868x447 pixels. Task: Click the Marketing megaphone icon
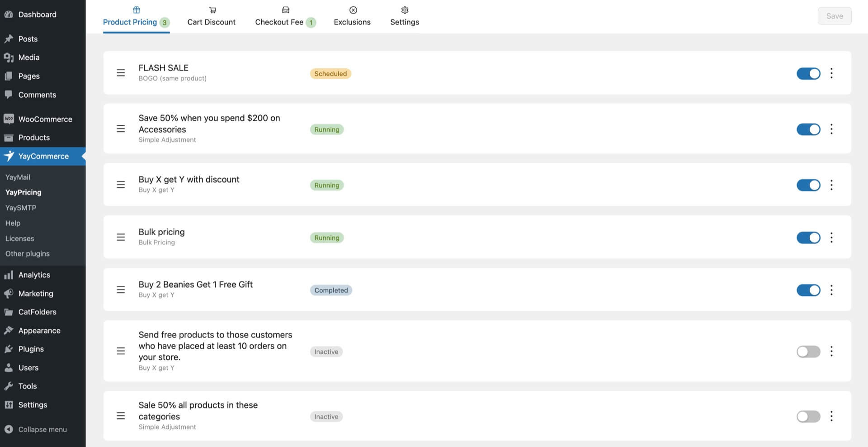point(9,293)
